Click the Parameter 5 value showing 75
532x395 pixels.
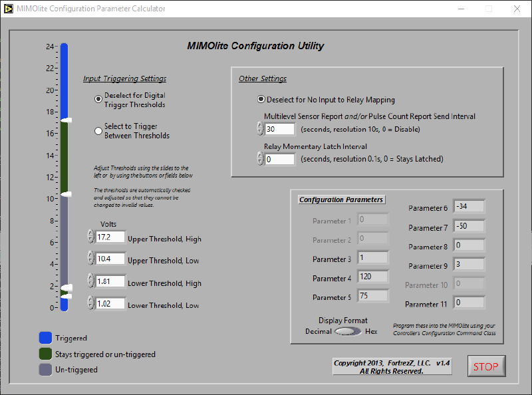[373, 295]
